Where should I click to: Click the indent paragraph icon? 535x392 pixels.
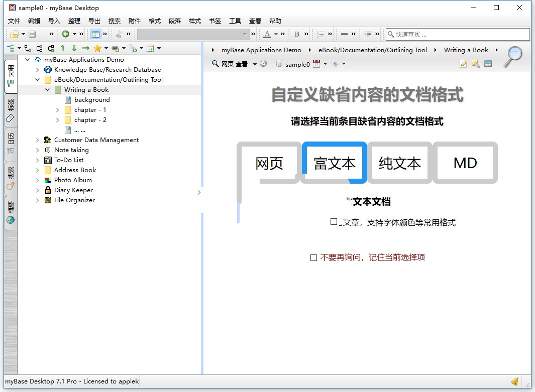click(368, 34)
